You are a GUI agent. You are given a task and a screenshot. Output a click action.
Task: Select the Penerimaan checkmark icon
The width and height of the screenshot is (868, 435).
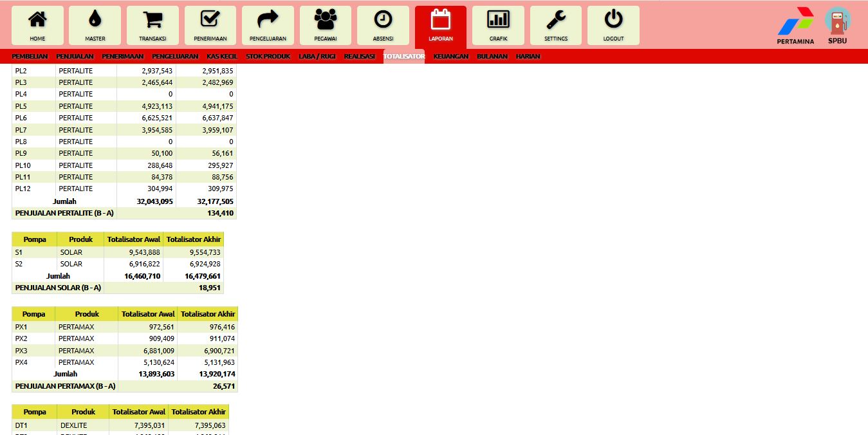(x=210, y=20)
